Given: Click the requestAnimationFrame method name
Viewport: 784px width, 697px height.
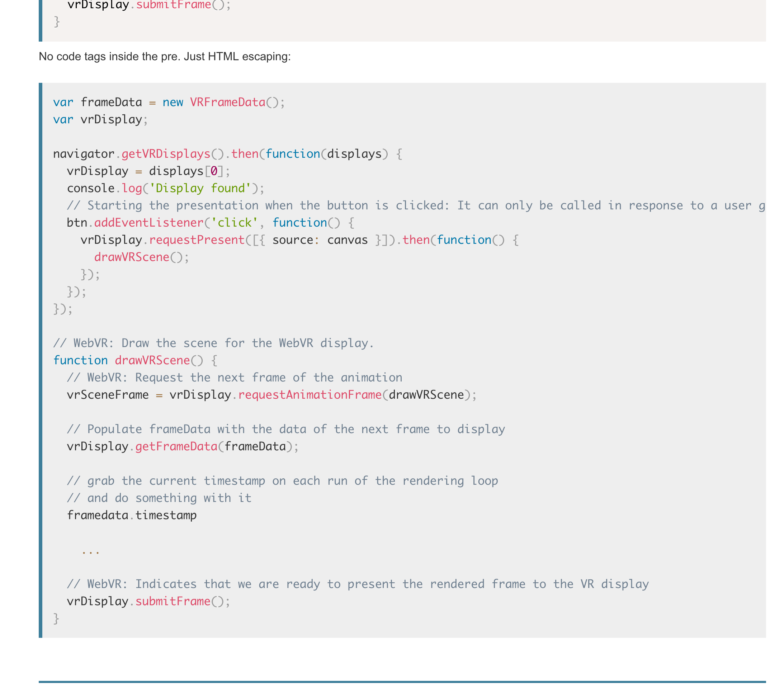Looking at the screenshot, I should click(310, 395).
